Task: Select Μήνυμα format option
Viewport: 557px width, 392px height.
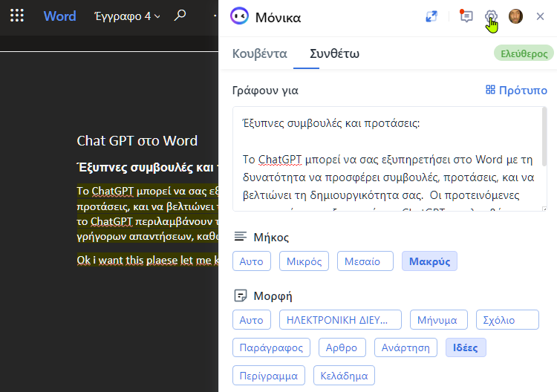Action: (439, 319)
